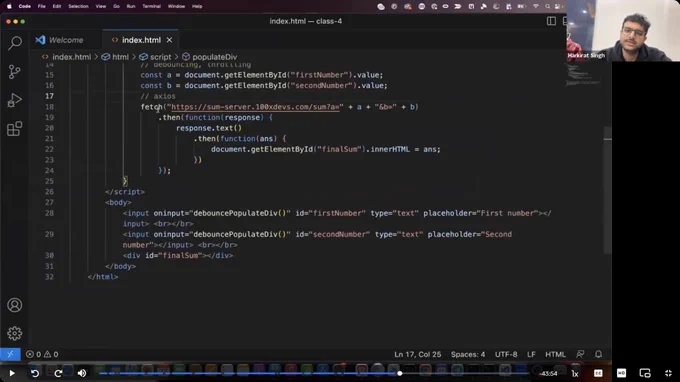Open the Terminal menu
The height and width of the screenshot is (382, 680).
click(x=151, y=7)
